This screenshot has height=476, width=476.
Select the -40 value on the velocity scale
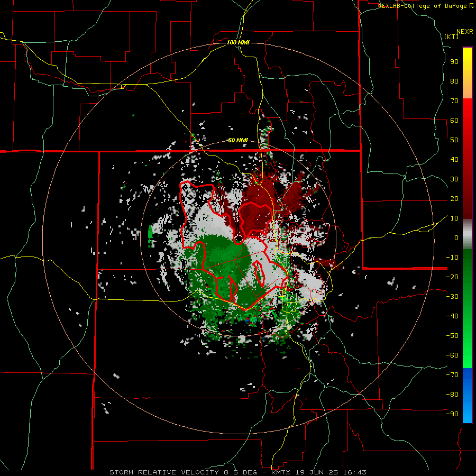[x=452, y=316]
